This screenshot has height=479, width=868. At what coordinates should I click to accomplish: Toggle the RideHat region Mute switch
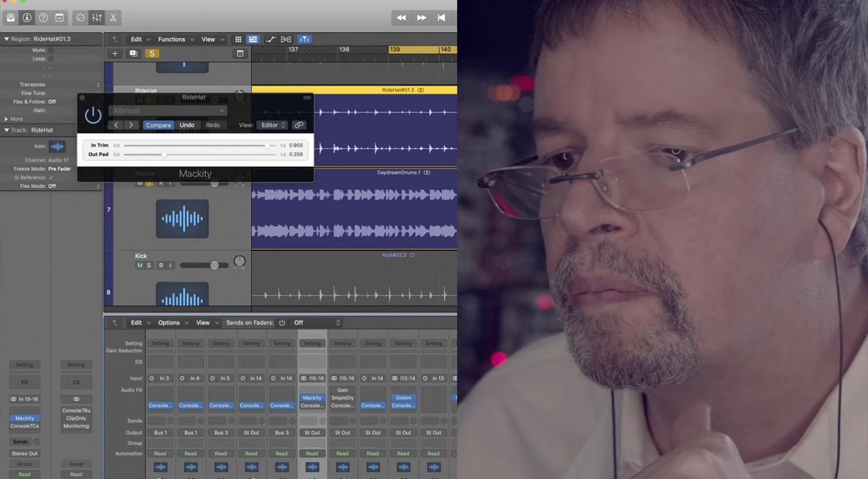(50, 50)
